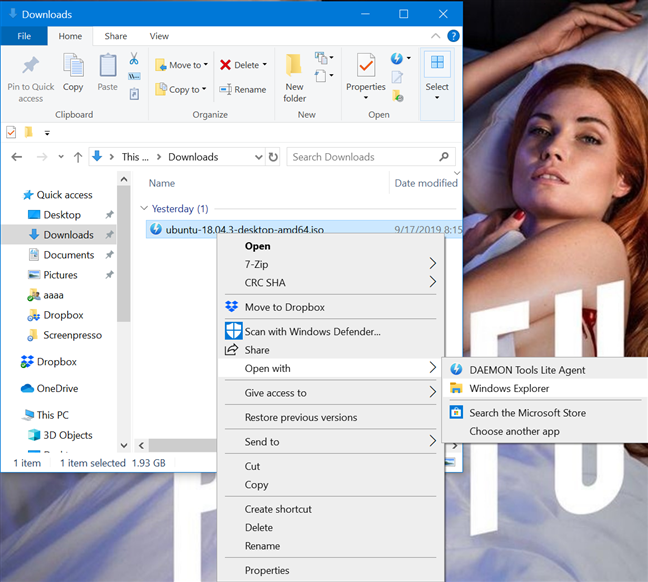Customize Quick Access Toolbar dropdown
The width and height of the screenshot is (648, 582).
point(47,133)
